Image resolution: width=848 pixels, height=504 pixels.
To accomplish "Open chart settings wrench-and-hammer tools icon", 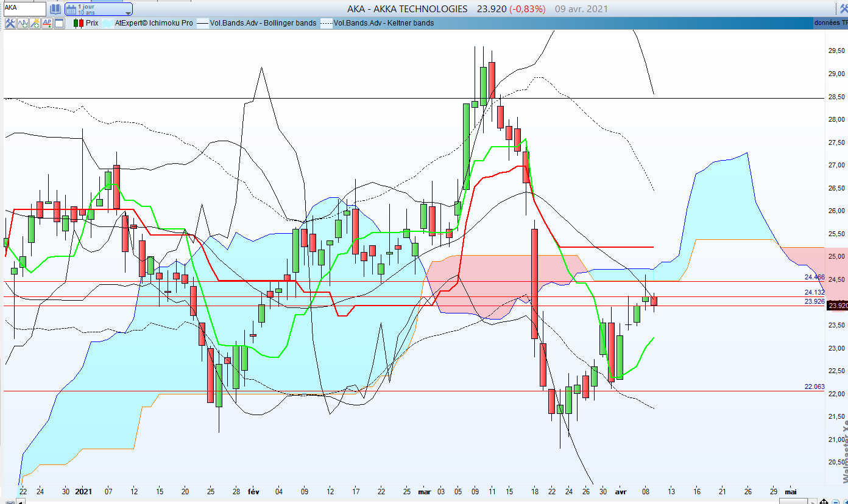I will click(x=10, y=23).
